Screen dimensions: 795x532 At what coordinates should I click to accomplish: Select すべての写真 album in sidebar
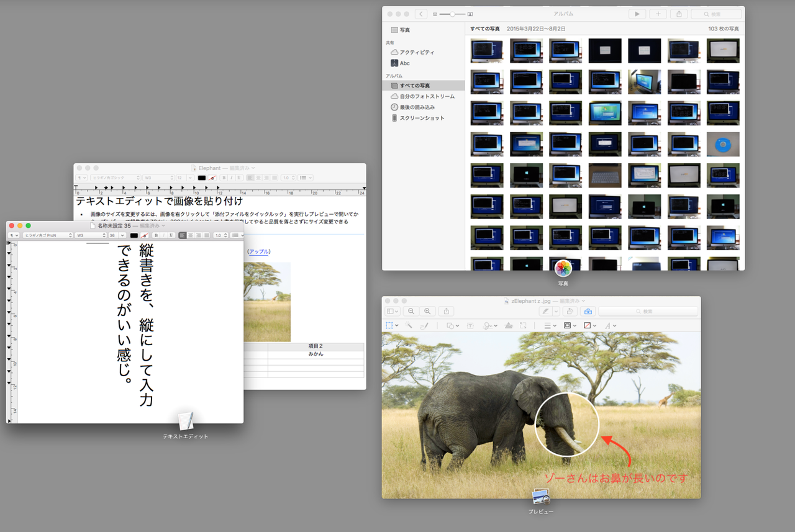424,86
